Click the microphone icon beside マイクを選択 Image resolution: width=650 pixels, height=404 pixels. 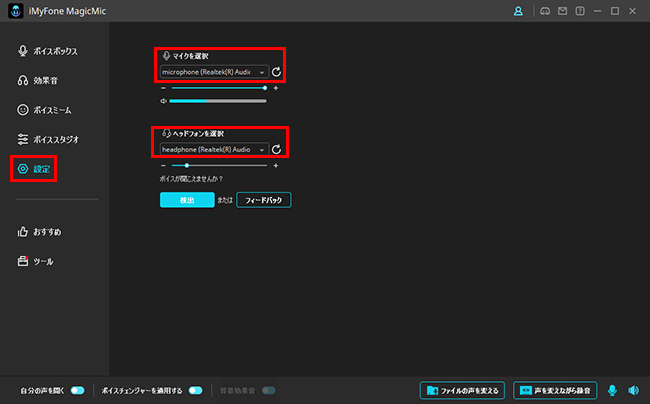pyautogui.click(x=166, y=56)
